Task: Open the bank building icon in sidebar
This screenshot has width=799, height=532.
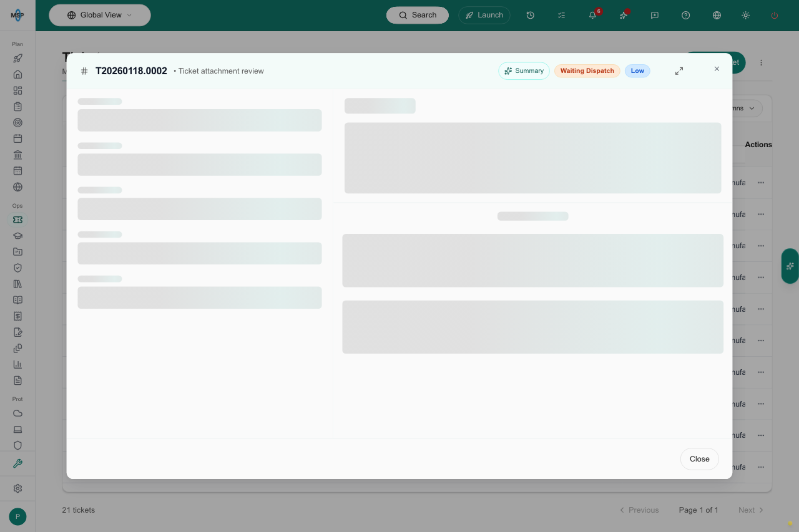Action: click(17, 155)
